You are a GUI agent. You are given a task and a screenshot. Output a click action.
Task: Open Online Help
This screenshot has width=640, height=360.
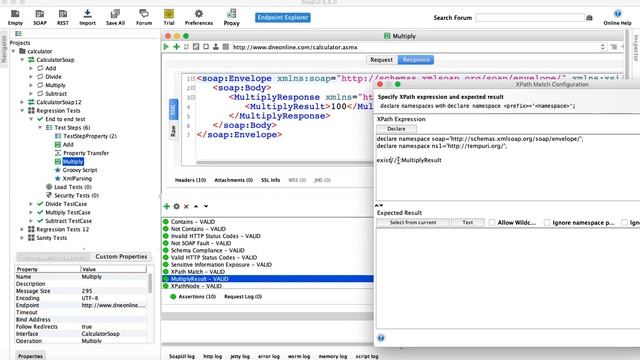[617, 18]
